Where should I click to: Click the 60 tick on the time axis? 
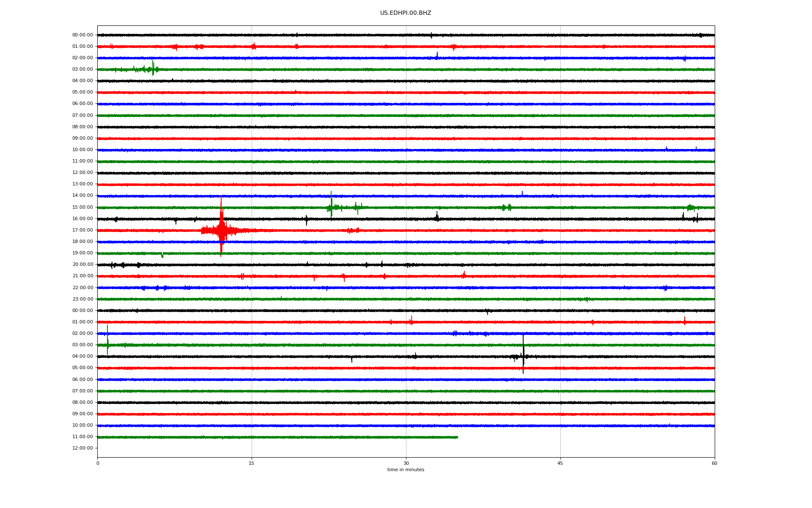click(714, 463)
